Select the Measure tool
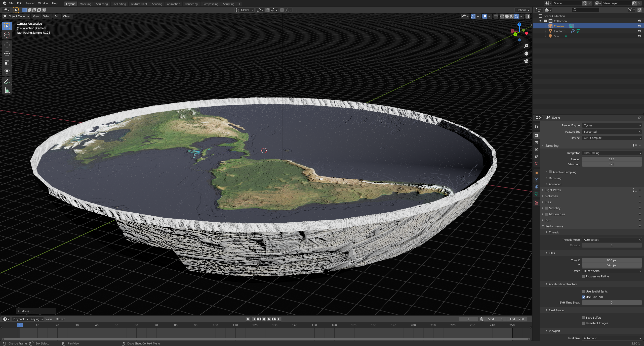Image resolution: width=644 pixels, height=346 pixels. click(x=7, y=90)
